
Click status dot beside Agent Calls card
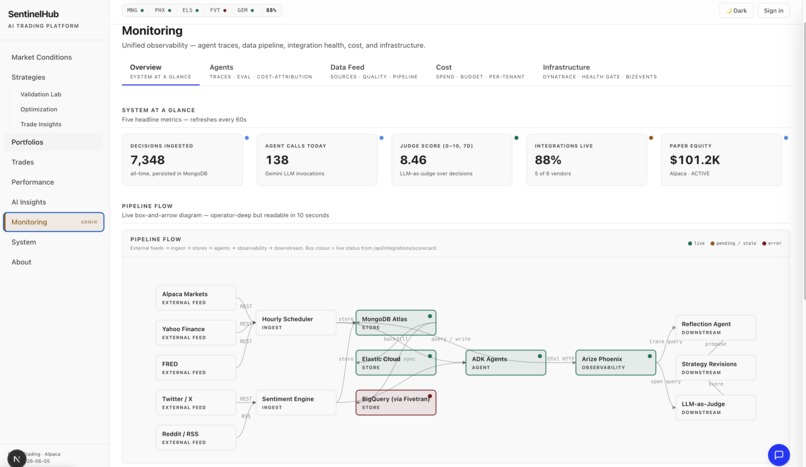coord(381,138)
